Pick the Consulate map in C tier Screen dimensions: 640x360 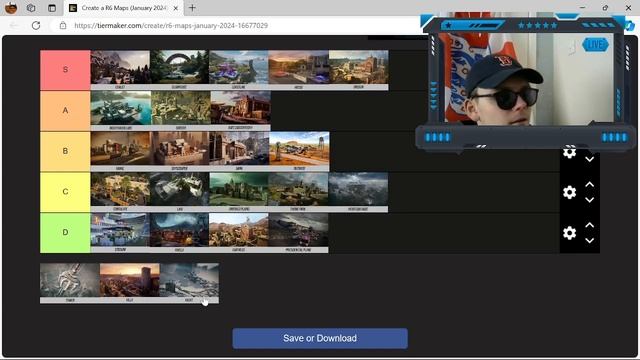coord(120,192)
